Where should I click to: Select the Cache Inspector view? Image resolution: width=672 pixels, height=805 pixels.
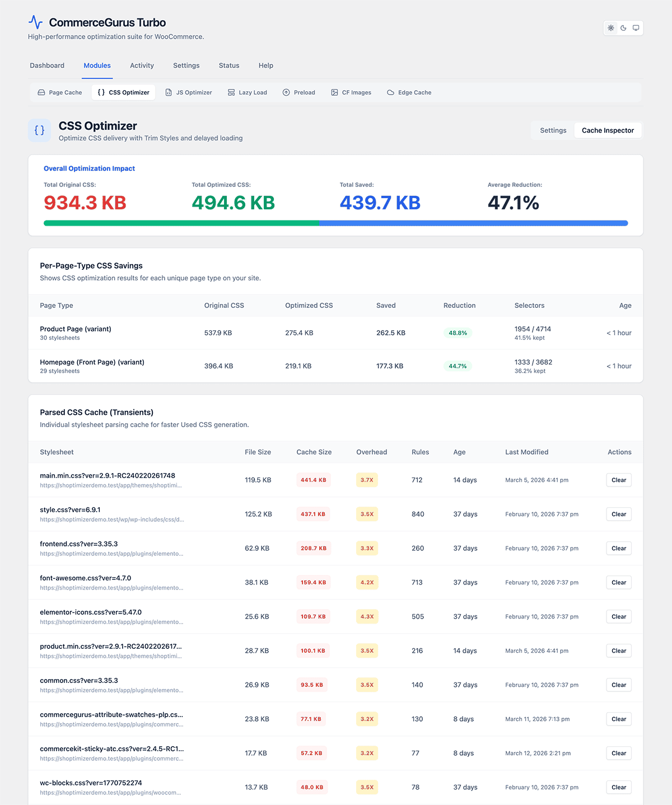pos(608,130)
